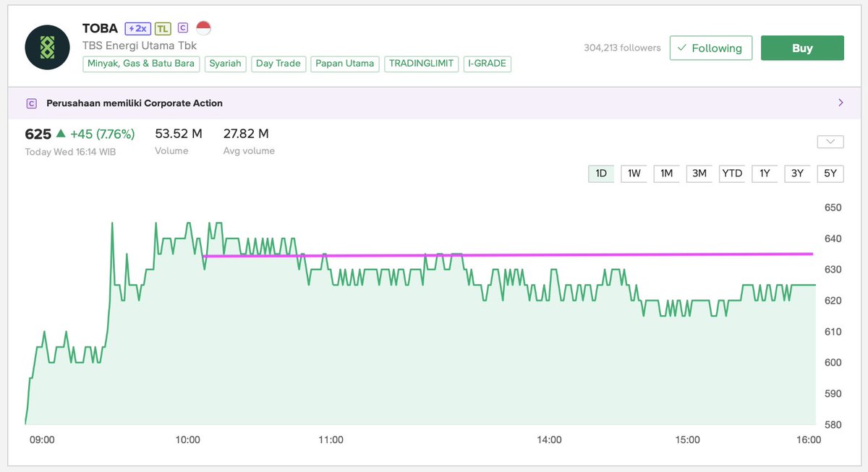Click TBS Energi Utama Tbk company name
Screen dimensions: 868x472
click(x=140, y=46)
